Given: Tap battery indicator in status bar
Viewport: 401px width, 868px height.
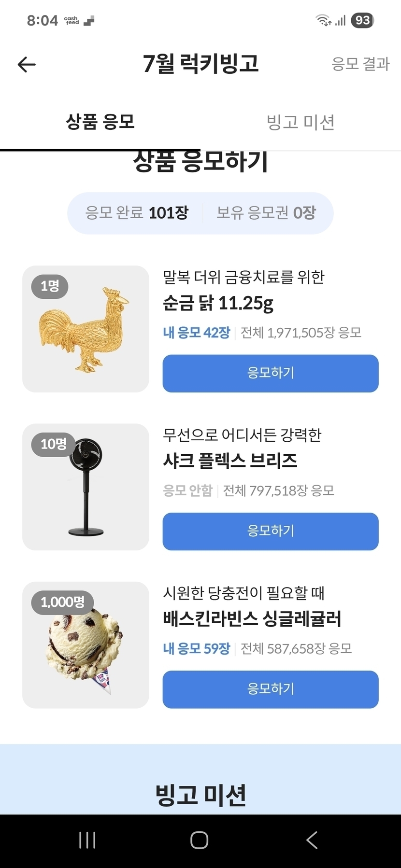Looking at the screenshot, I should (x=362, y=20).
